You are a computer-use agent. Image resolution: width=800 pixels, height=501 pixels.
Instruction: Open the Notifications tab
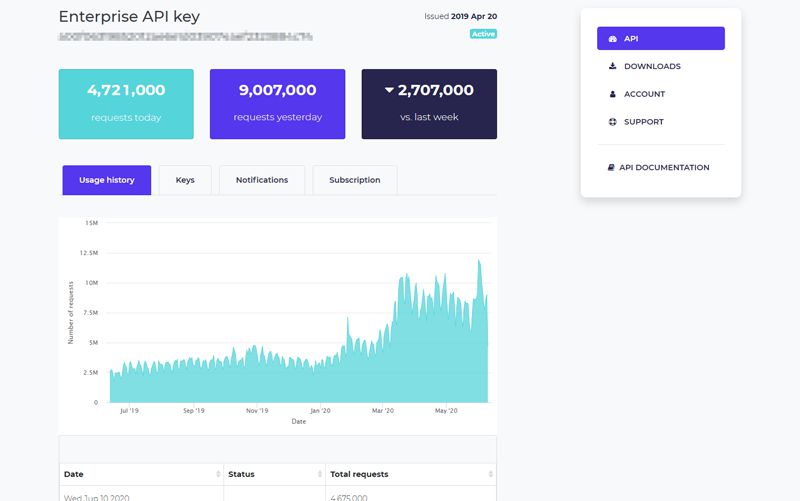(x=262, y=180)
